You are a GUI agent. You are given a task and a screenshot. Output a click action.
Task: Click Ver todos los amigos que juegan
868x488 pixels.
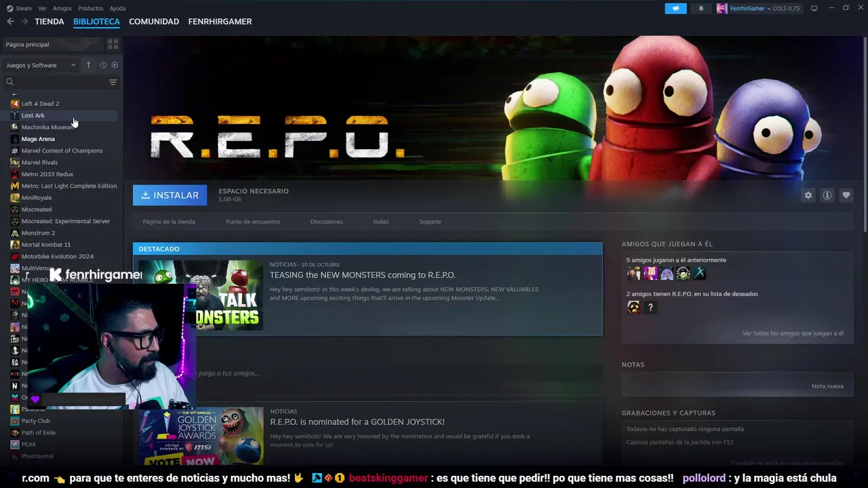coord(793,333)
